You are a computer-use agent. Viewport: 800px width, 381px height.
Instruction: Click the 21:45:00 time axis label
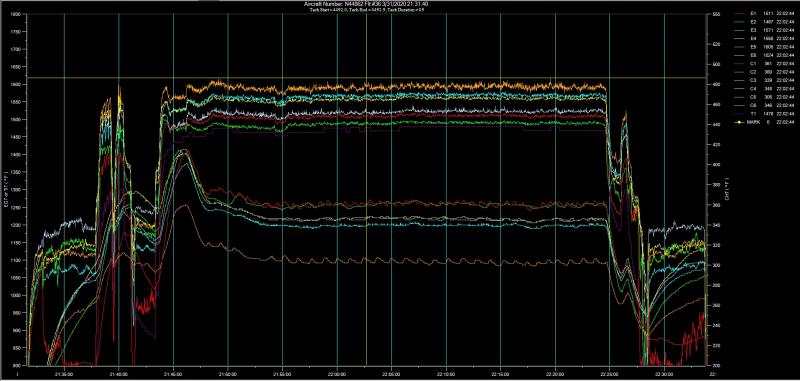[173, 372]
